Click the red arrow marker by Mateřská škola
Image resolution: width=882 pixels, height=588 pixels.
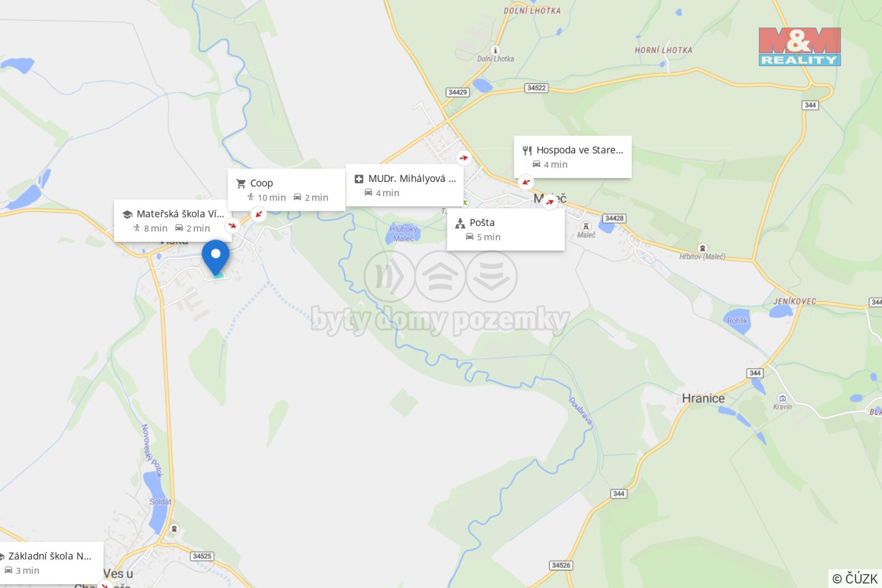[232, 225]
